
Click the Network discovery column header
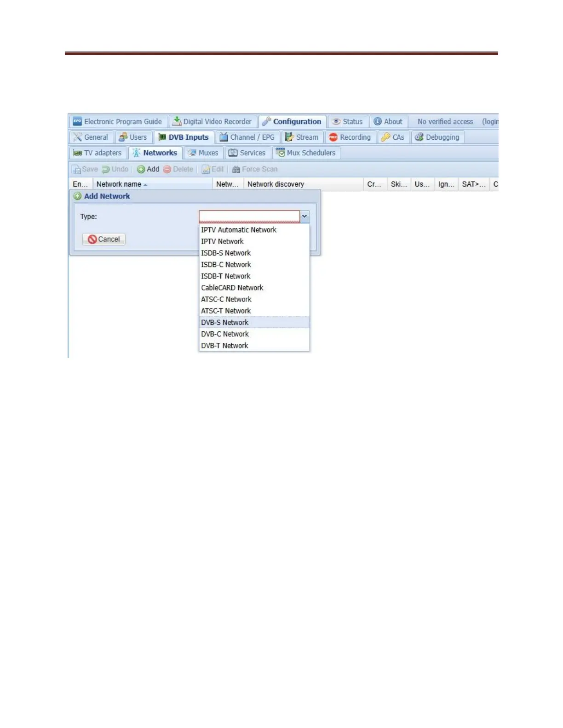pos(304,184)
